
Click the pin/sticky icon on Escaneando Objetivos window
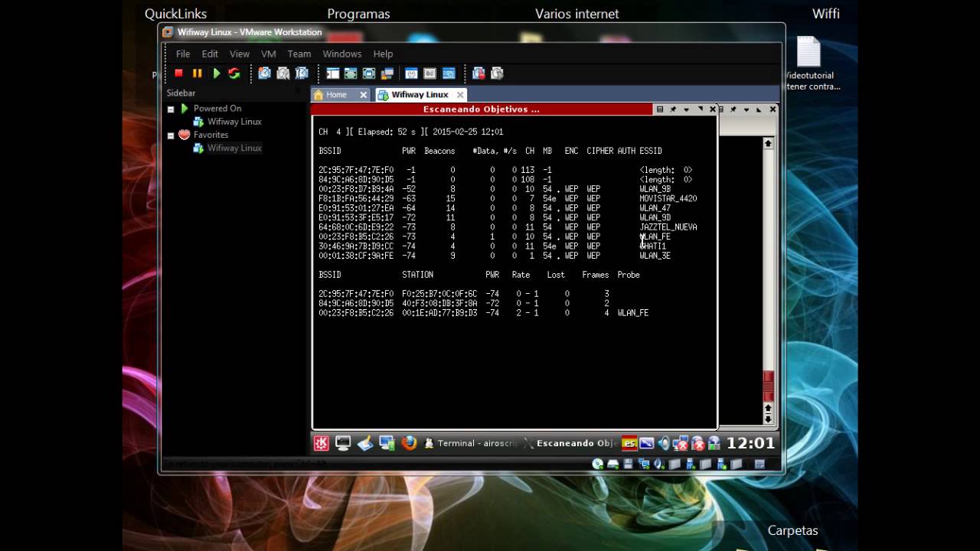coord(673,109)
